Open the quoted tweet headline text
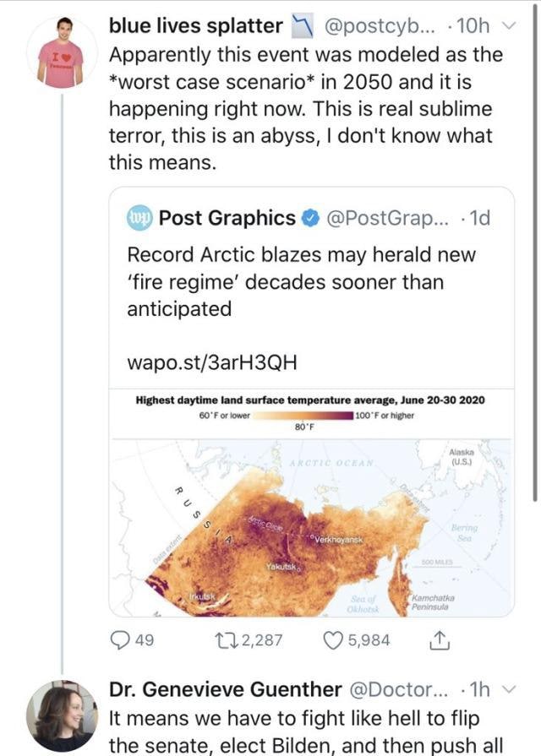Viewport: 541px width, 756px height. 301,281
